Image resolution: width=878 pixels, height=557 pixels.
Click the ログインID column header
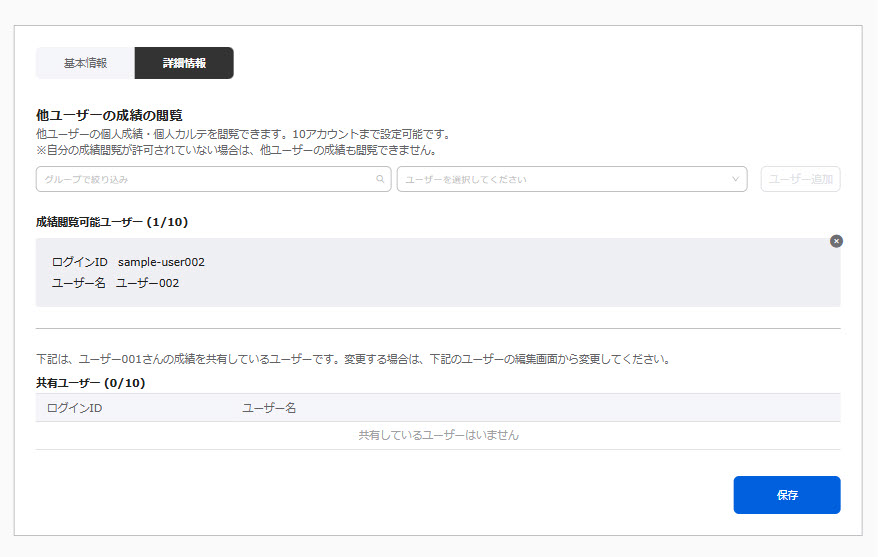[74, 408]
